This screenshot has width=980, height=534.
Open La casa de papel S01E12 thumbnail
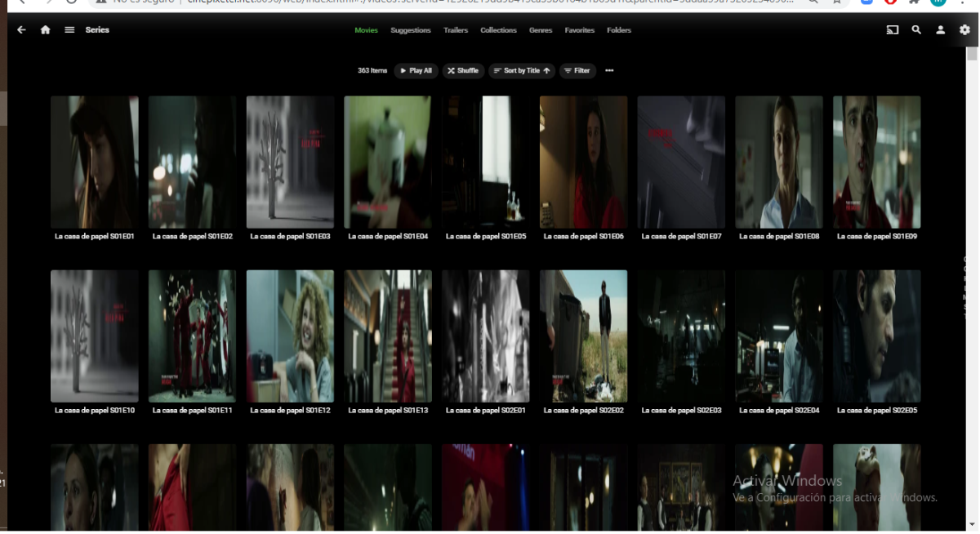[x=290, y=336]
